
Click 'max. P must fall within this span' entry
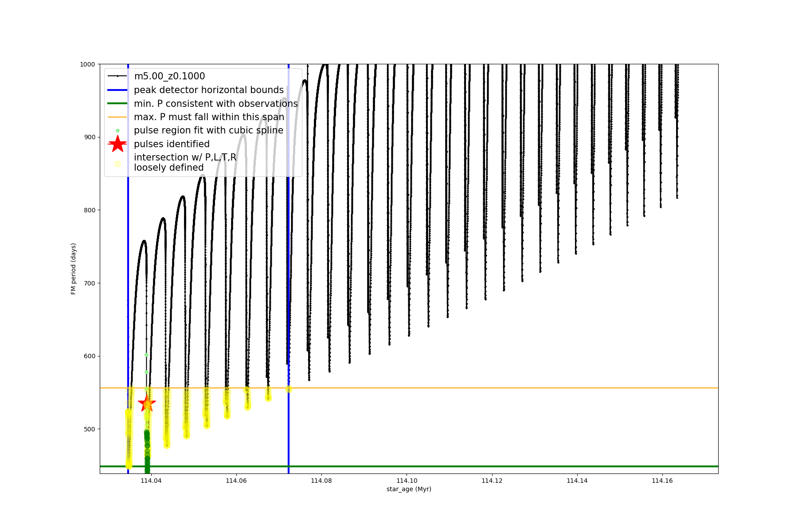point(209,117)
